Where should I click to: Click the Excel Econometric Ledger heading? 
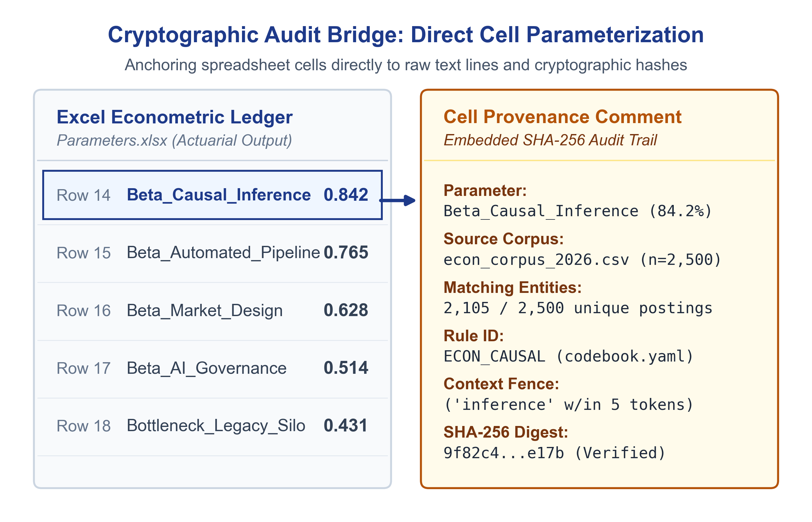pos(175,117)
